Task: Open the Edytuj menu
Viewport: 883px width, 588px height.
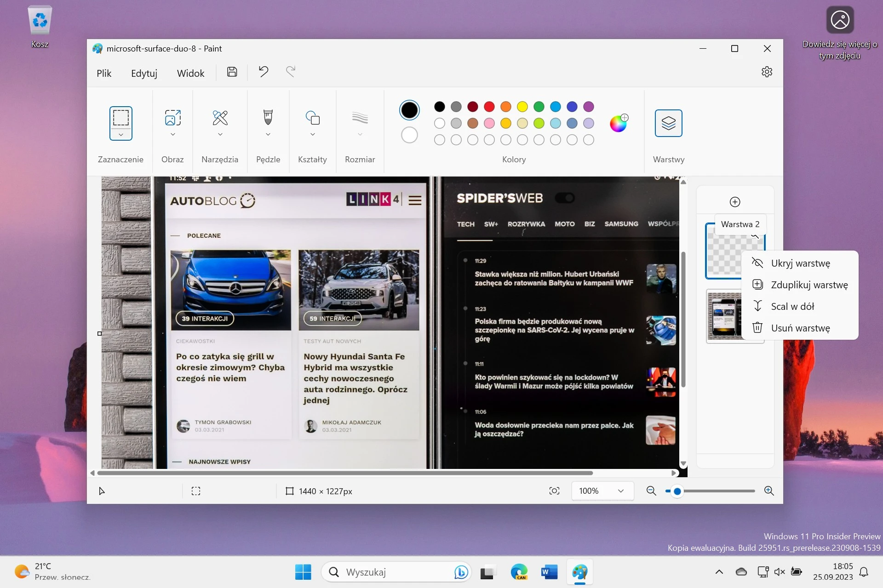Action: pyautogui.click(x=144, y=73)
